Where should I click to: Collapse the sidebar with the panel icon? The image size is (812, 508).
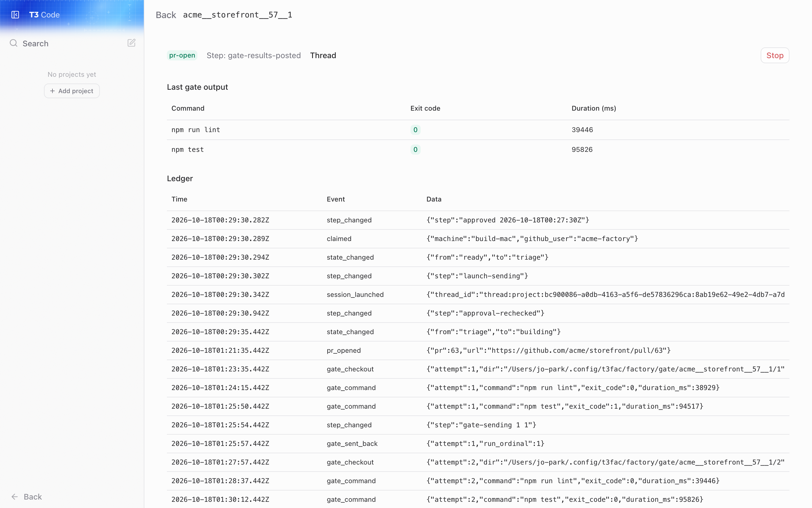point(15,15)
